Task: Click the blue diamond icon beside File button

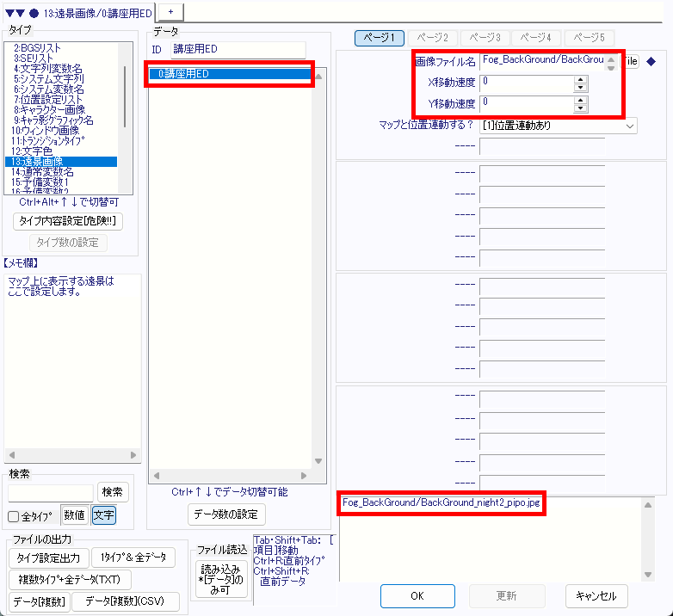Action: pyautogui.click(x=651, y=61)
